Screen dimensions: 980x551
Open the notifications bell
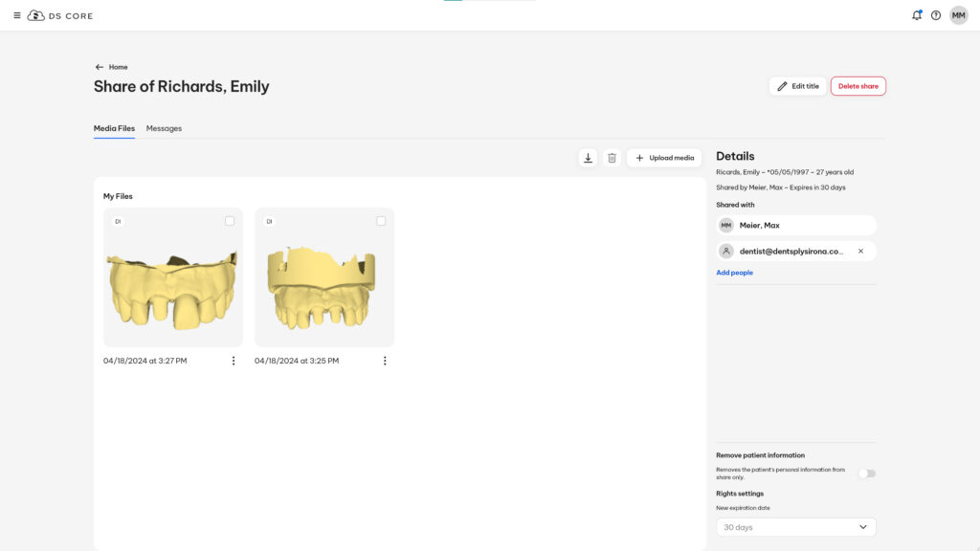click(916, 15)
